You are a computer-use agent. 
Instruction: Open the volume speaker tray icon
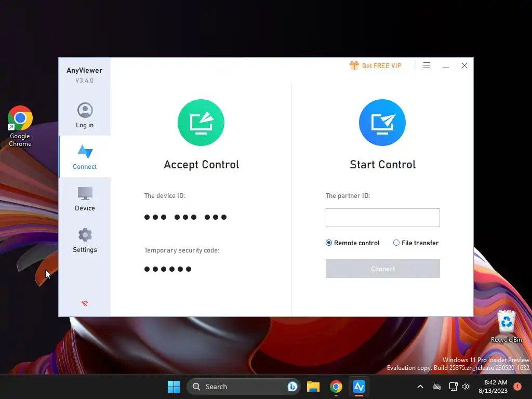pyautogui.click(x=465, y=387)
